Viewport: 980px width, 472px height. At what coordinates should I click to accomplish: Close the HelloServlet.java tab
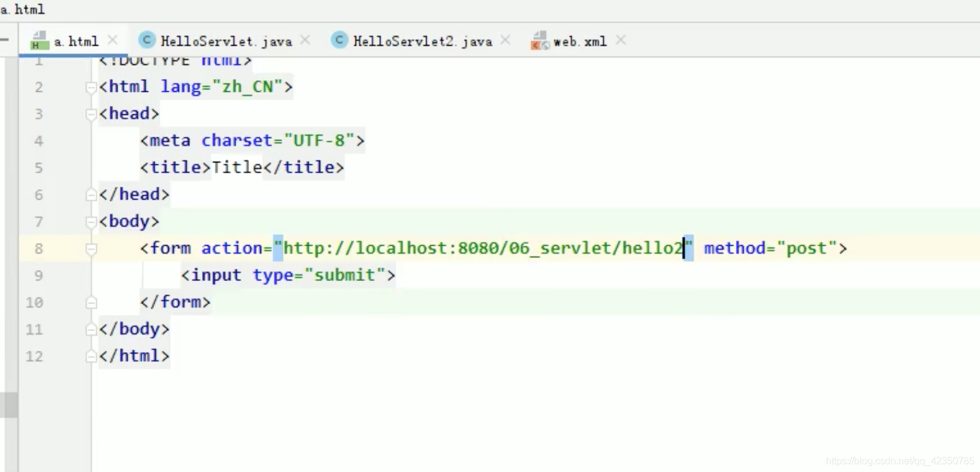306,40
